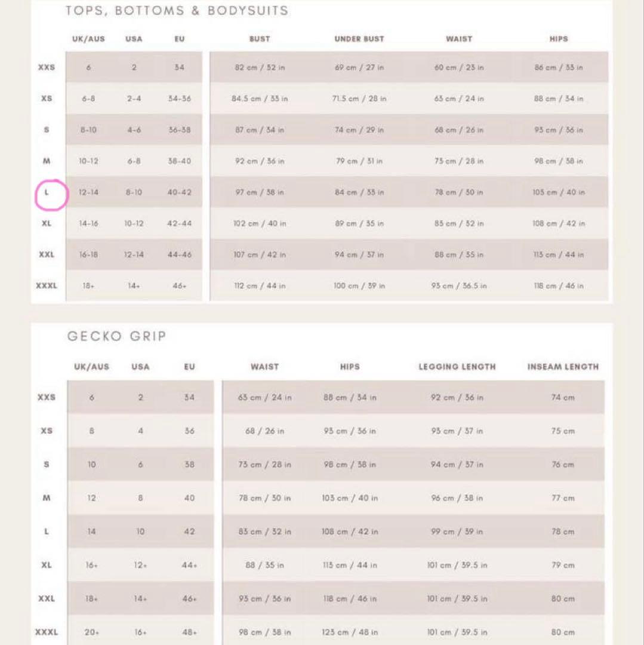
Task: Click the "Tops, Bottoms & Bodysuits" heading
Action: pos(177,10)
